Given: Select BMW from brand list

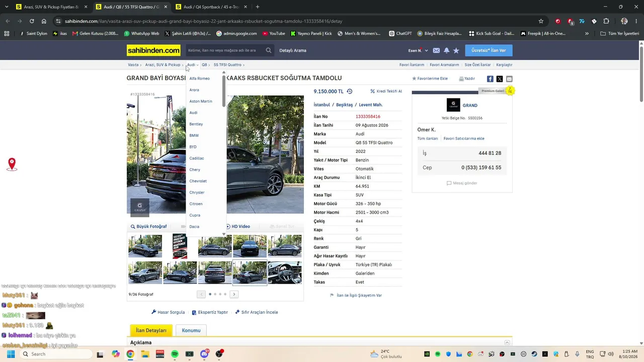Looking at the screenshot, I should tap(194, 135).
